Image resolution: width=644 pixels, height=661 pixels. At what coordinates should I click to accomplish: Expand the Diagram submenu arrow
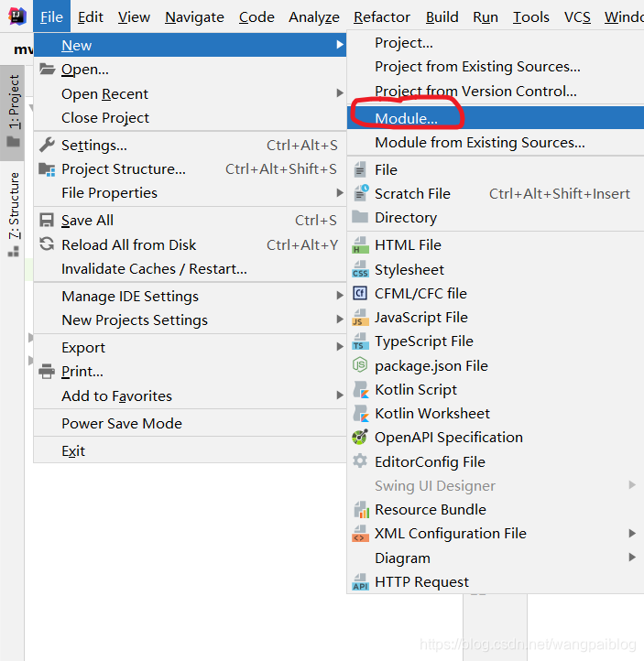coord(632,558)
